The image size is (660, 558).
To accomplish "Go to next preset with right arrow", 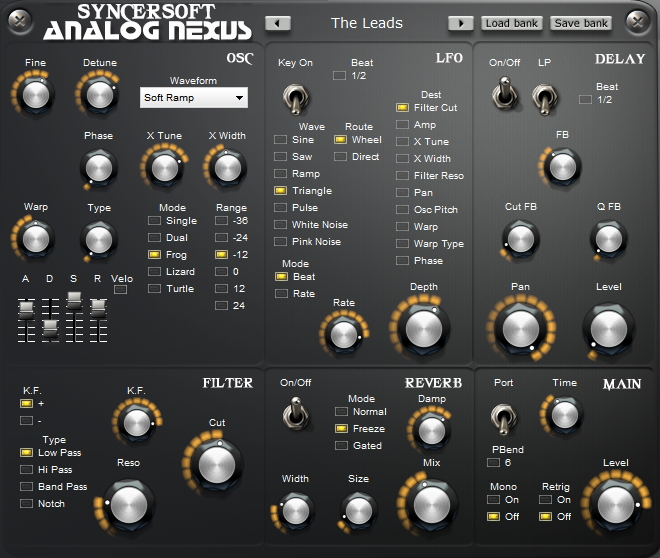I will pos(460,24).
